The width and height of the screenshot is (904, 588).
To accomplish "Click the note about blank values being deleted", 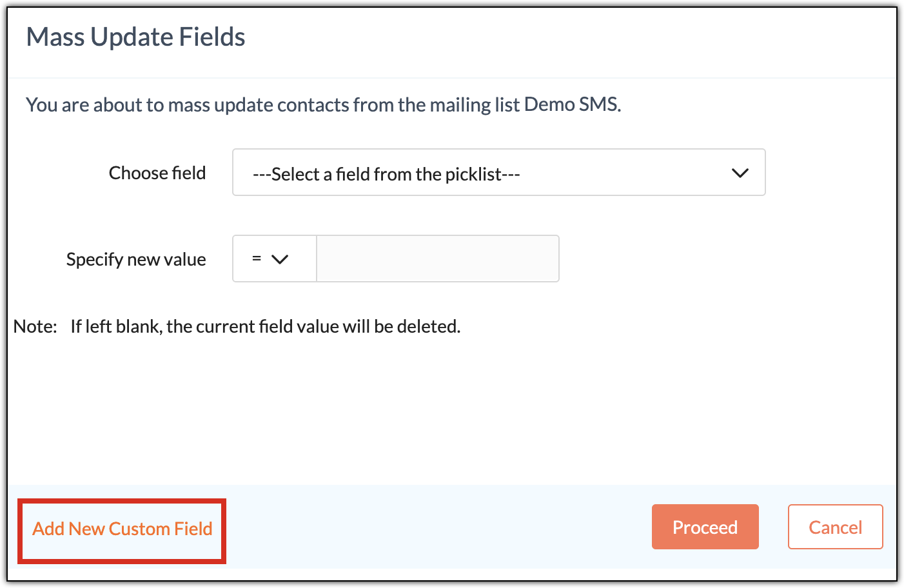I will (x=266, y=326).
